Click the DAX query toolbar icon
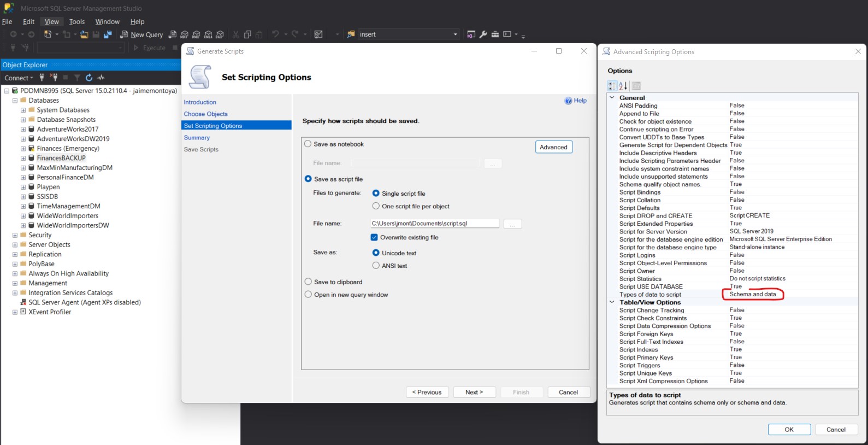Viewport: 868px width, 445px height. [x=220, y=34]
